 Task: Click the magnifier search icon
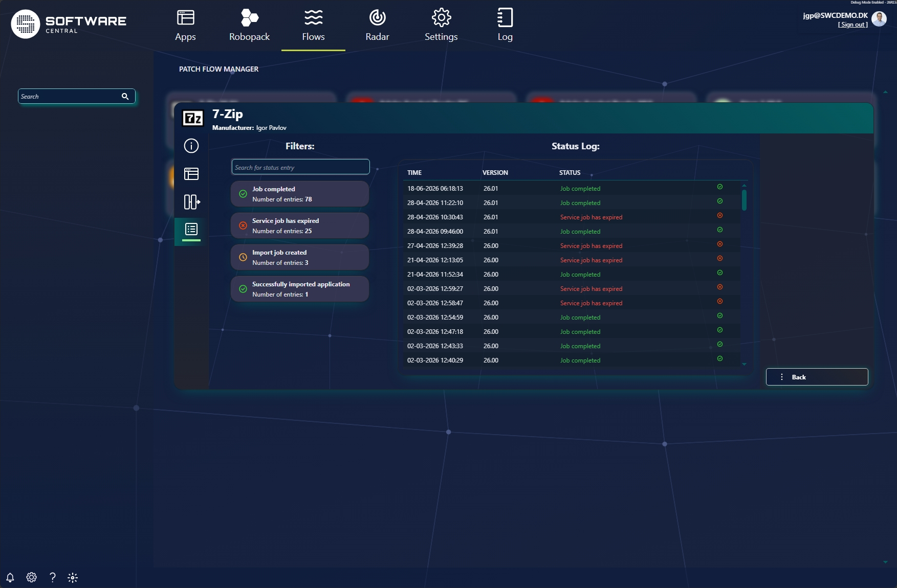125,96
